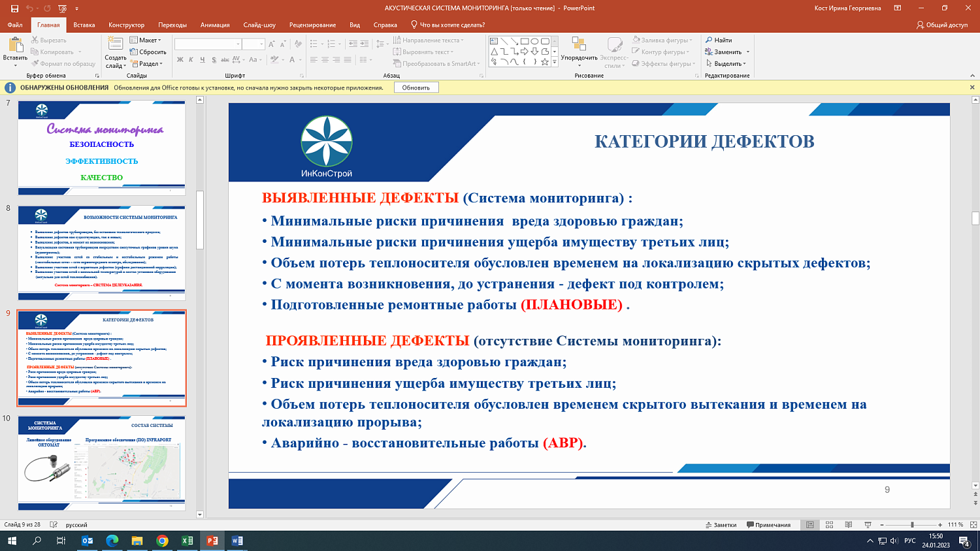Click start-from-beginning icon in quick access toolbar

pyautogui.click(x=63, y=8)
